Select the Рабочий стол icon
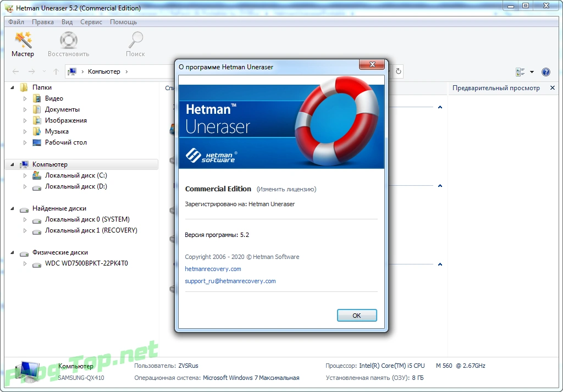The height and width of the screenshot is (392, 563). pyautogui.click(x=37, y=142)
